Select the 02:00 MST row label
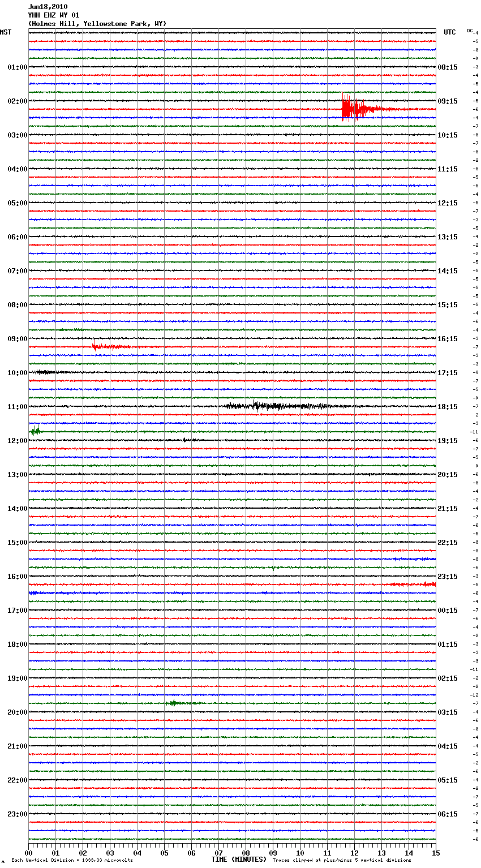Image resolution: width=481 pixels, height=868 pixels. (18, 101)
